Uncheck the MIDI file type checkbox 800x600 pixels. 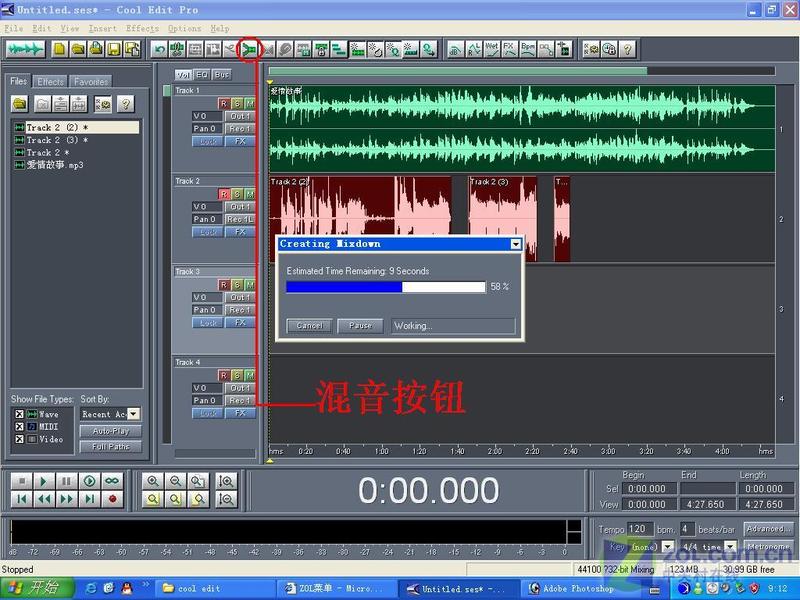pyautogui.click(x=19, y=427)
